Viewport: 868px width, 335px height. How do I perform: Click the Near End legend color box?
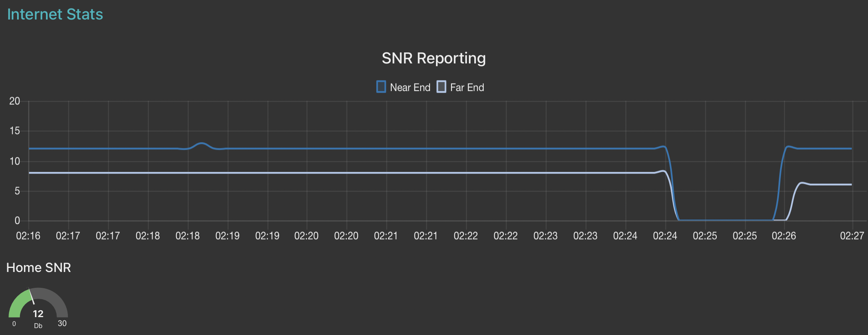click(381, 87)
